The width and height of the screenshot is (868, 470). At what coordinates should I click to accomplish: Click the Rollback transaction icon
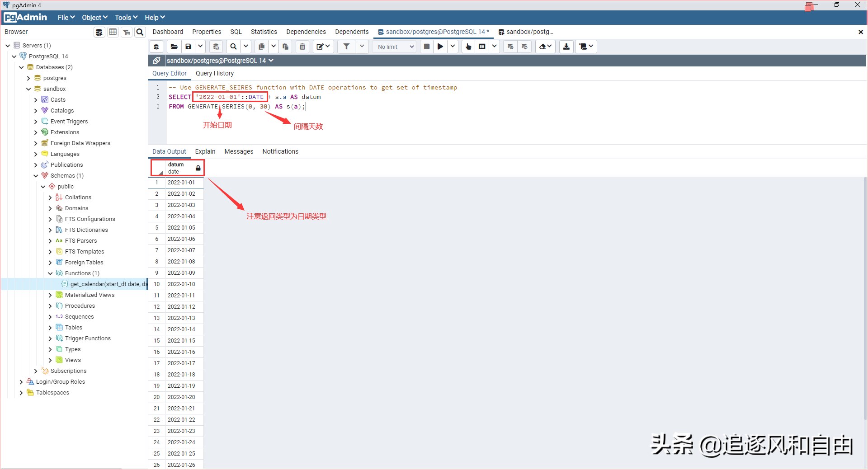(x=524, y=47)
